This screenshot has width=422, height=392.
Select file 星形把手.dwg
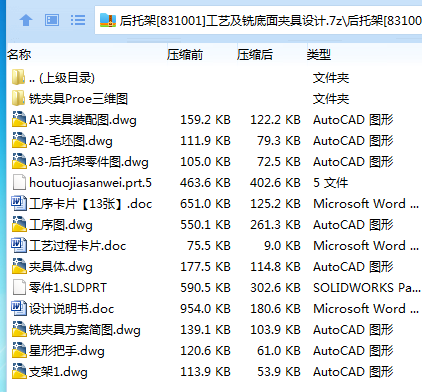coord(67,351)
